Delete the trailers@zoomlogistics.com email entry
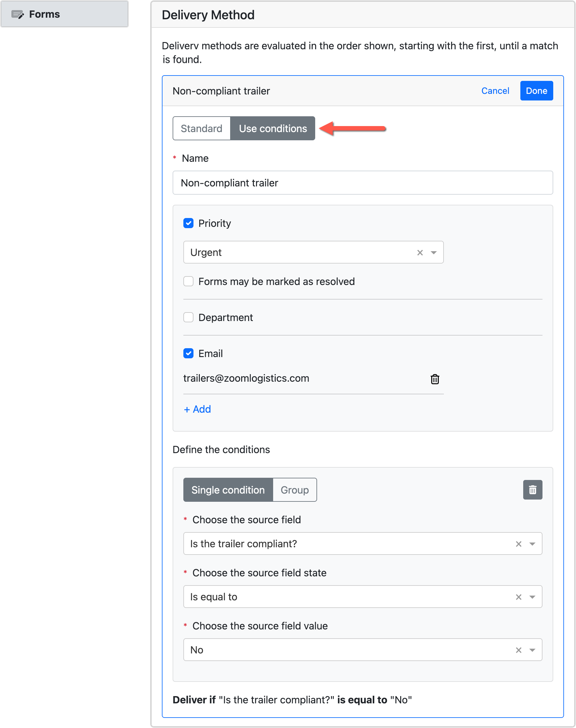The width and height of the screenshot is (576, 728). point(435,379)
